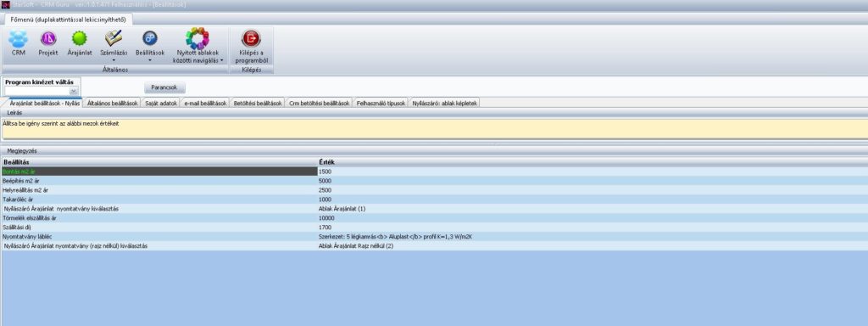Select the Szállítási díj value cell 1700
This screenshot has height=326, width=868.
(593, 228)
